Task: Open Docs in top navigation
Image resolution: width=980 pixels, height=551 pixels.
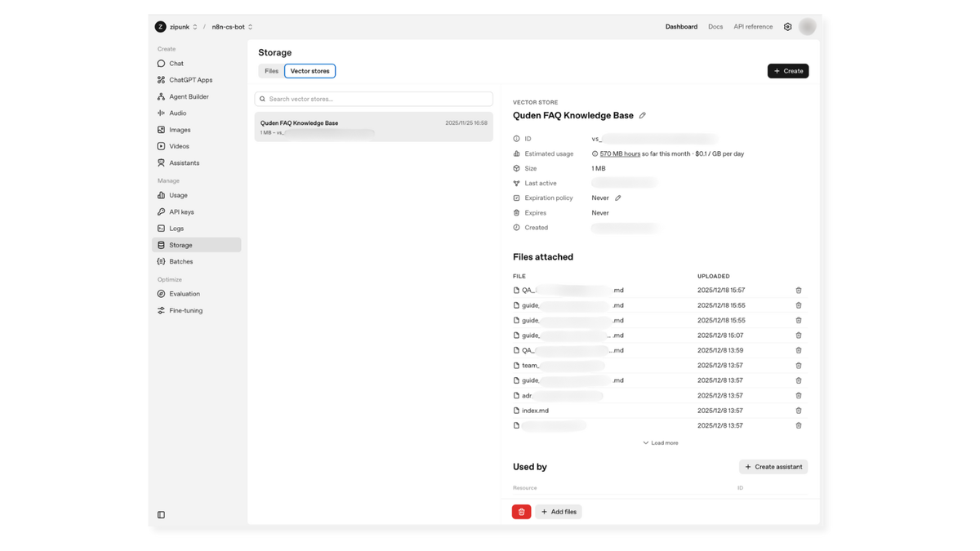Action: click(x=715, y=27)
